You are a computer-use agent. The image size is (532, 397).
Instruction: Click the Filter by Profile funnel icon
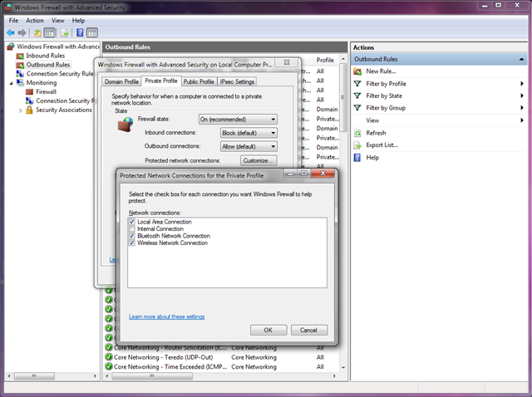357,84
